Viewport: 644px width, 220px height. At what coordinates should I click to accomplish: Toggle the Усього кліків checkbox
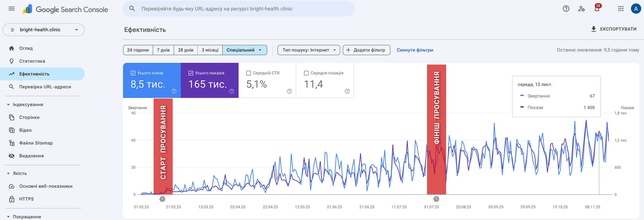133,73
